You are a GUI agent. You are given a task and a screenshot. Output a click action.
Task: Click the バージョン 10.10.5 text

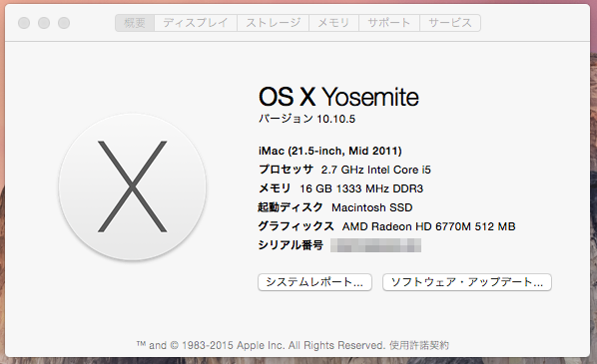306,119
